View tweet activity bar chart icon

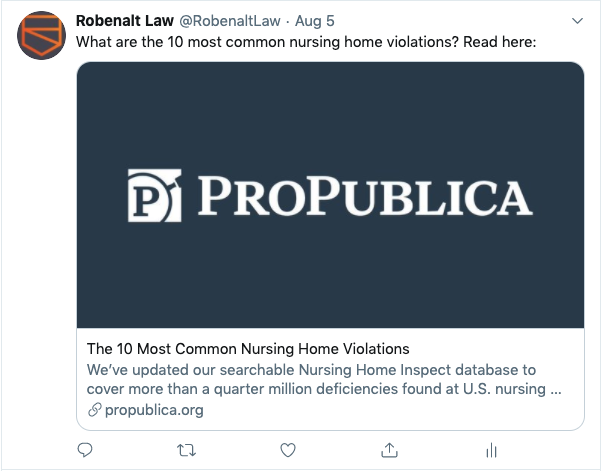(x=491, y=450)
